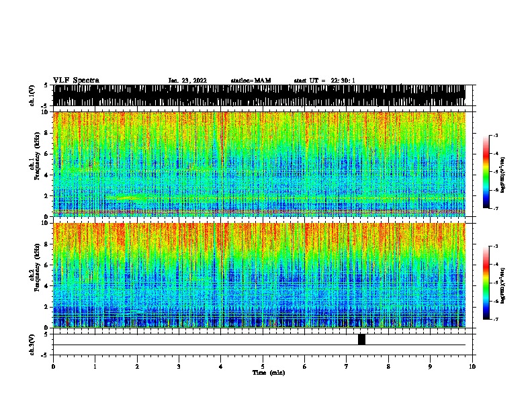Click the ch.1 color bar log(PSD) label
The image size is (532, 411).
(503, 175)
